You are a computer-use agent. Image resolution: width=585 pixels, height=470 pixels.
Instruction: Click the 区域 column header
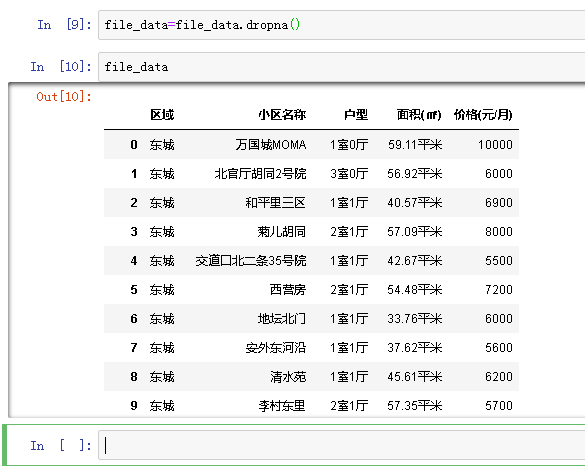tap(162, 115)
